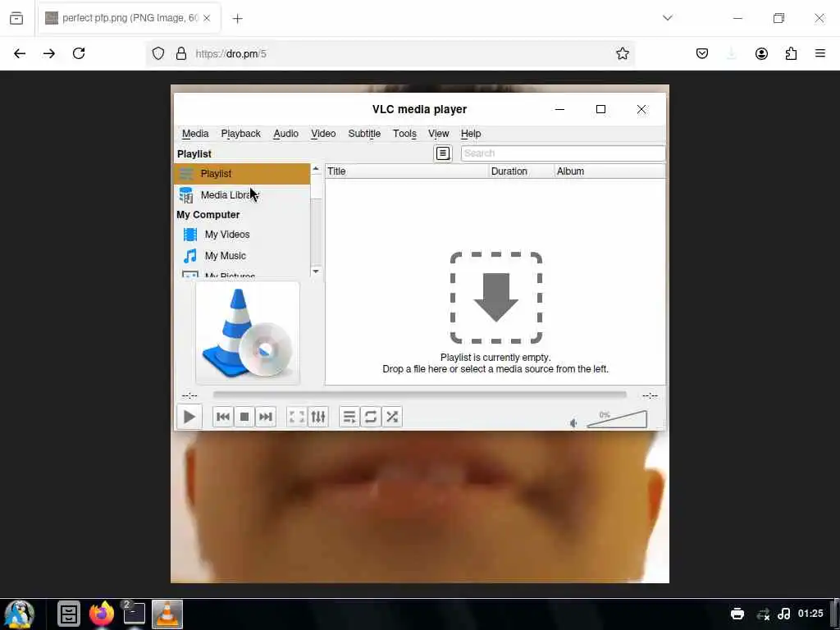Click the sidebar scroll up arrow

pyautogui.click(x=316, y=169)
